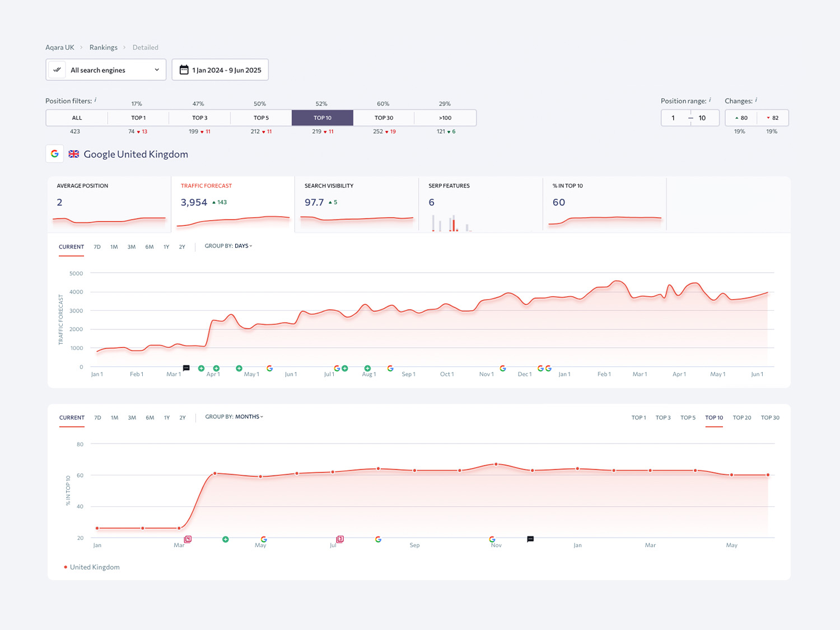Switch to TOP 20 tab in lower chart

click(x=742, y=418)
